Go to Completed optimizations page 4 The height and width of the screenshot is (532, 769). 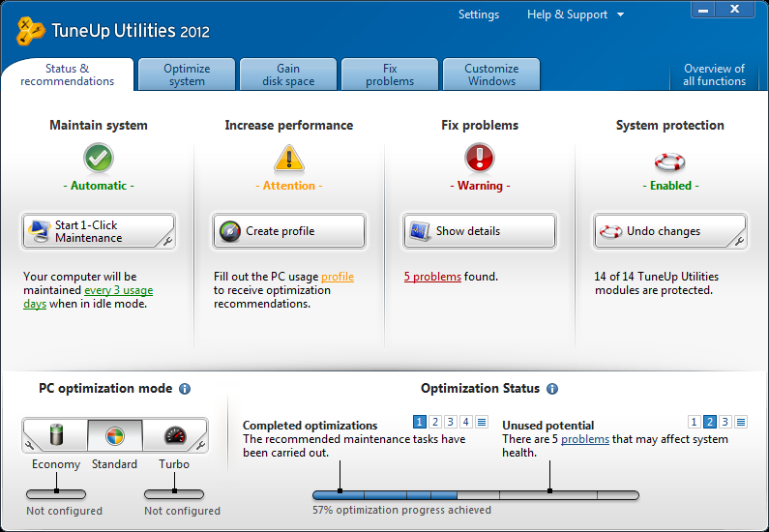pos(466,422)
